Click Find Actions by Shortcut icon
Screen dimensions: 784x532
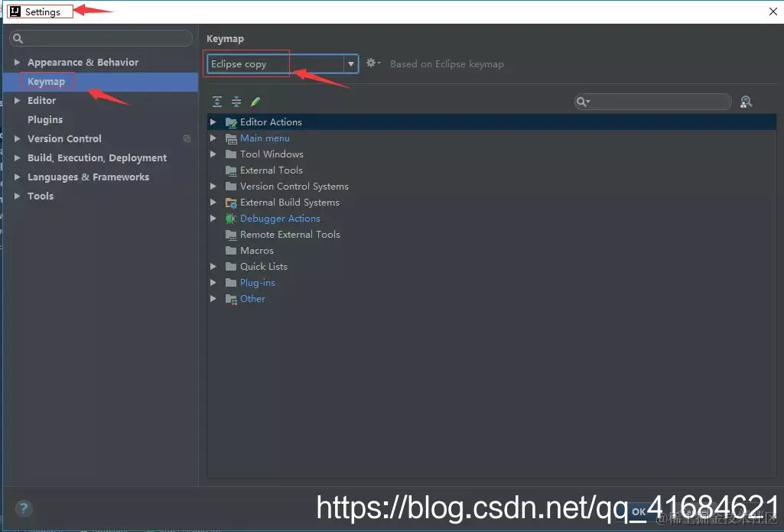tap(746, 102)
